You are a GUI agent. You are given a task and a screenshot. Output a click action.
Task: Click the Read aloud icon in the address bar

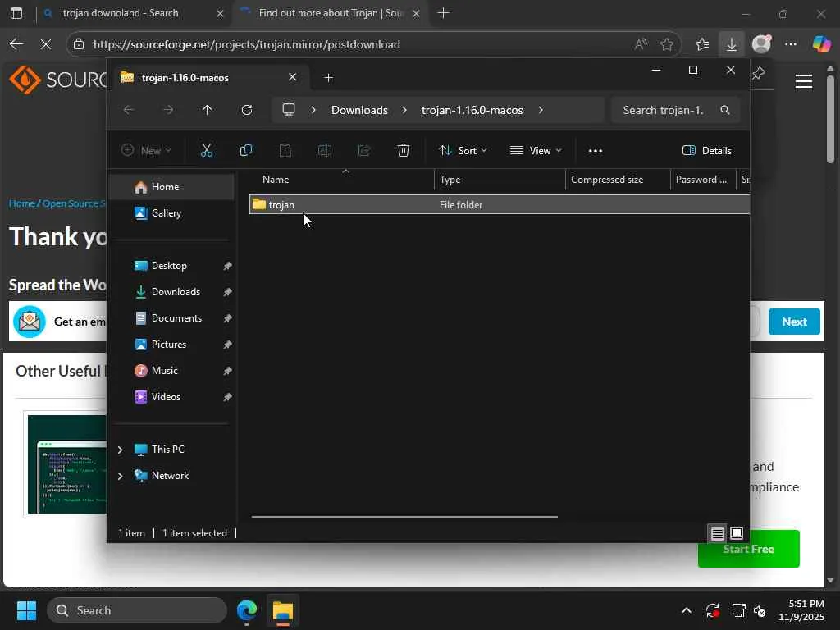[641, 44]
